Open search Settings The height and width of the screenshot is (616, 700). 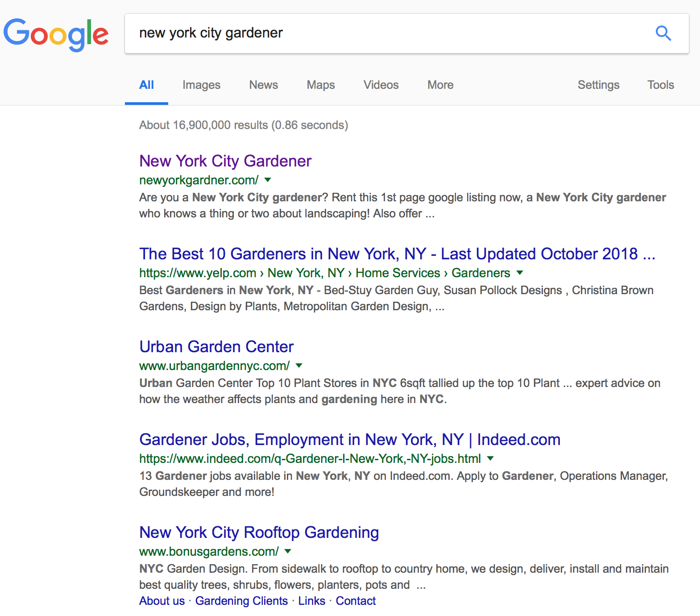[598, 85]
